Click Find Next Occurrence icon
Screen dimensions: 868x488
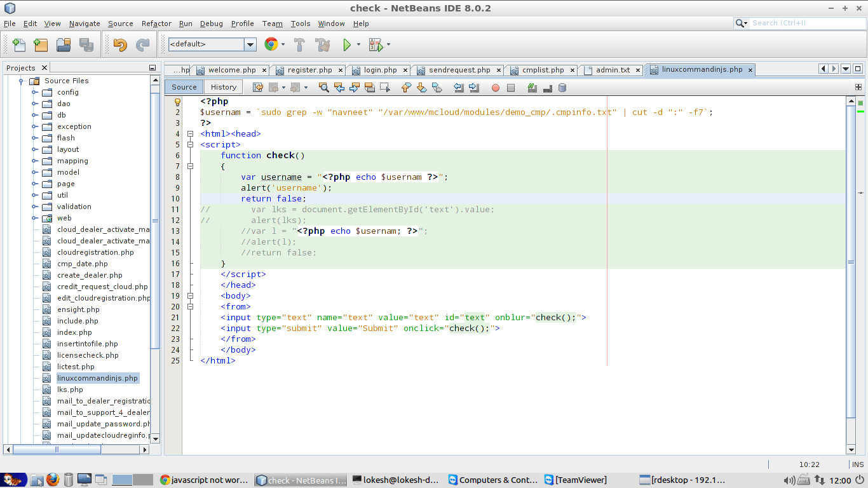pos(354,88)
